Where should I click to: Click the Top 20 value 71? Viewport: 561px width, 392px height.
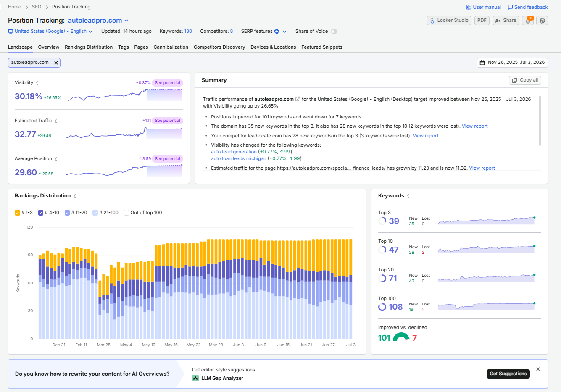pos(393,278)
